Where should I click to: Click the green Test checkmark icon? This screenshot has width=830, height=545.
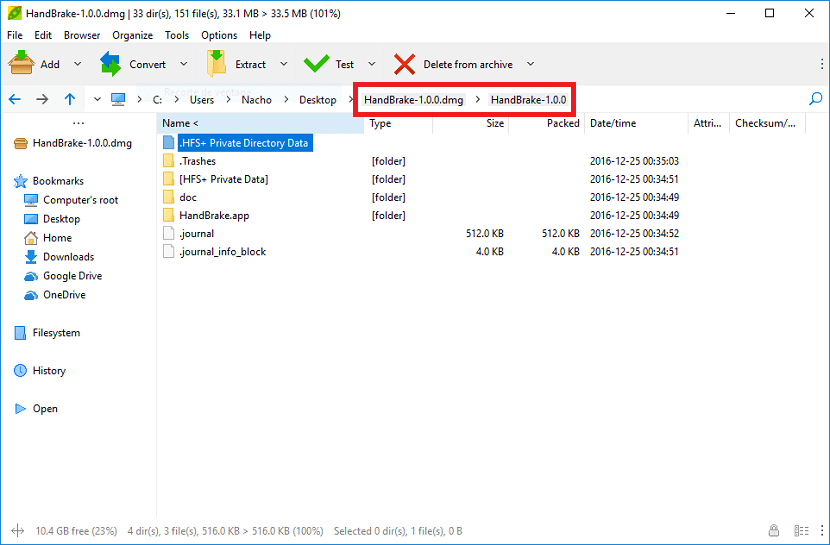point(316,64)
